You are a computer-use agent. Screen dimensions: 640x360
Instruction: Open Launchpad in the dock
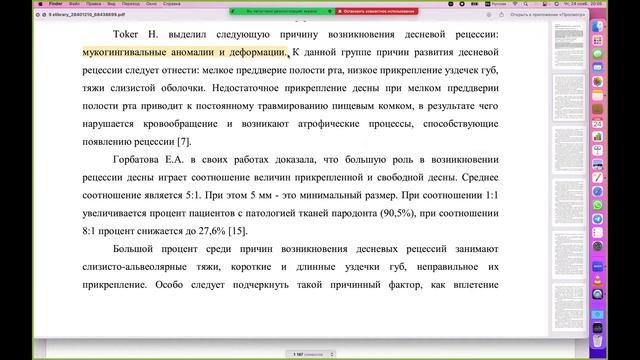point(597,40)
